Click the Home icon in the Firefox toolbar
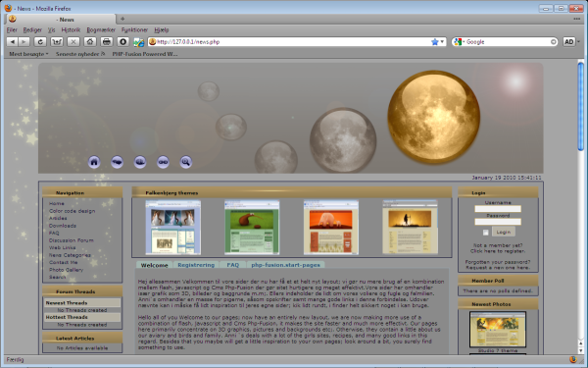The image size is (588, 368). click(90, 41)
